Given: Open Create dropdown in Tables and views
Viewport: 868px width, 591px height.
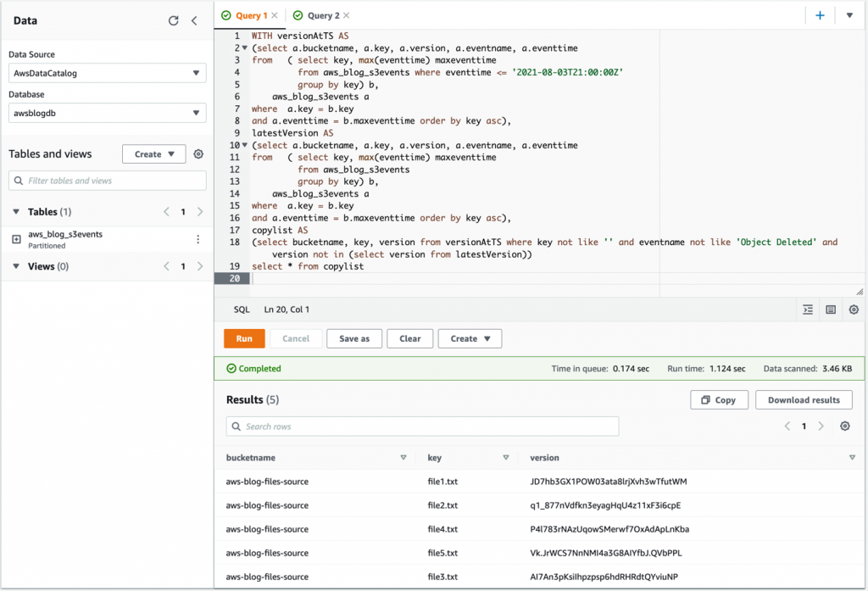Looking at the screenshot, I should pyautogui.click(x=154, y=154).
